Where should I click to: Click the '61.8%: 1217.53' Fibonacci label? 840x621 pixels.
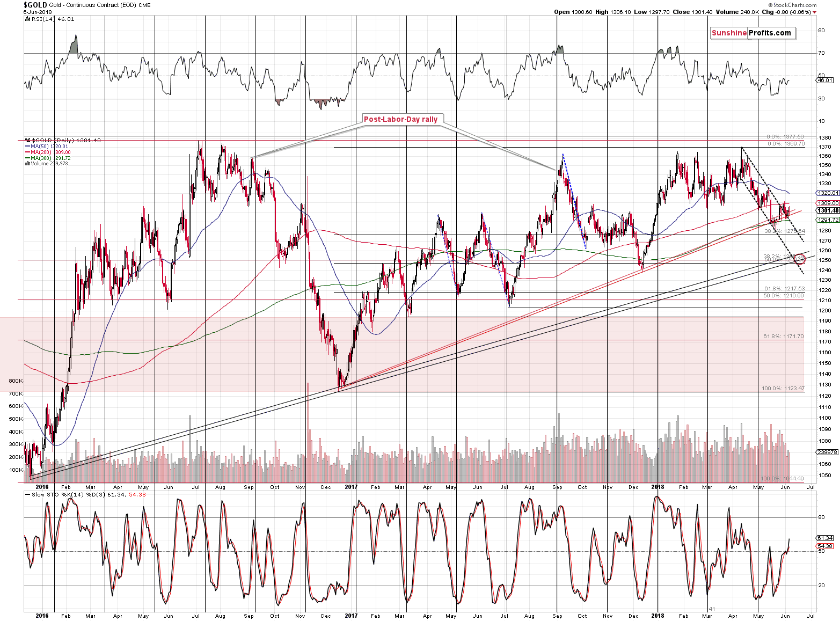coord(784,289)
